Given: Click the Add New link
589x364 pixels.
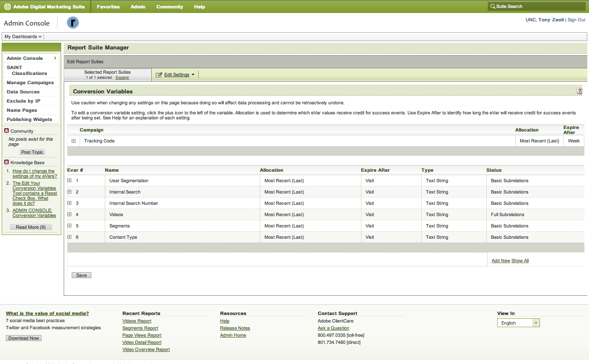Looking at the screenshot, I should (x=501, y=261).
